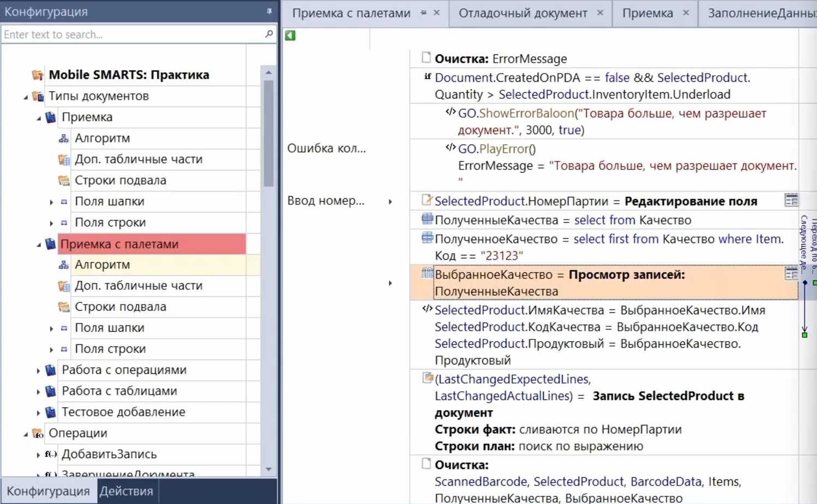Viewport: 817px width, 504px height.
Task: Click the pin icon on the Приемка с палетами tab
Action: tap(423, 13)
